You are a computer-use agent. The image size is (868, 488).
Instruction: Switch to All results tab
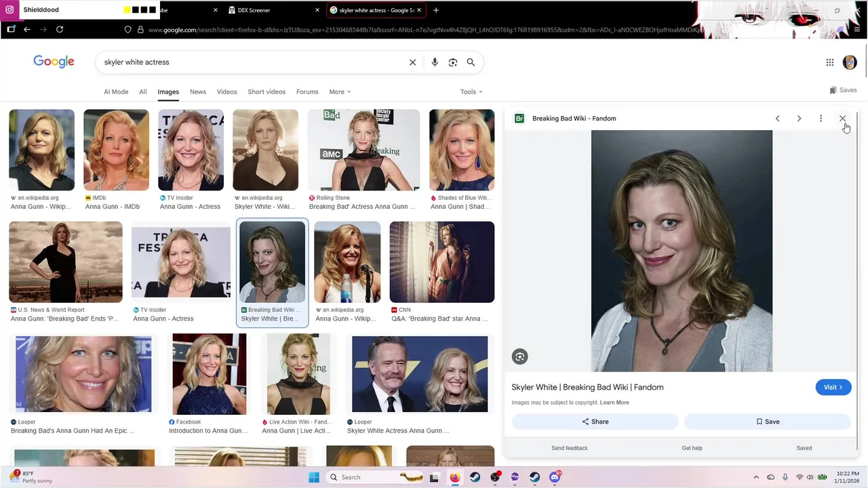(x=143, y=92)
